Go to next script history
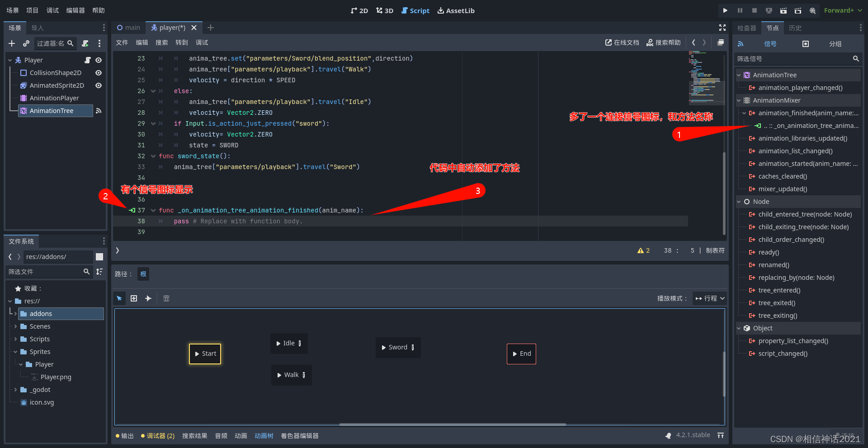Screen dimensions: 868x448 [x=704, y=42]
